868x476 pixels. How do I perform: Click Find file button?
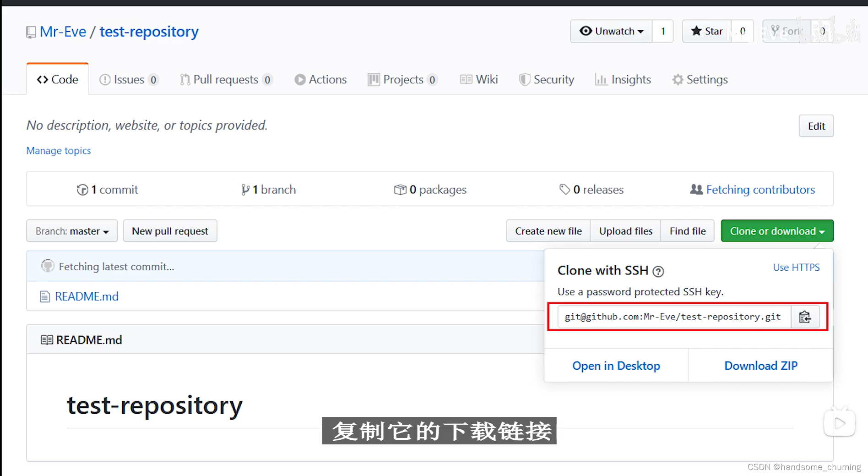pos(688,231)
